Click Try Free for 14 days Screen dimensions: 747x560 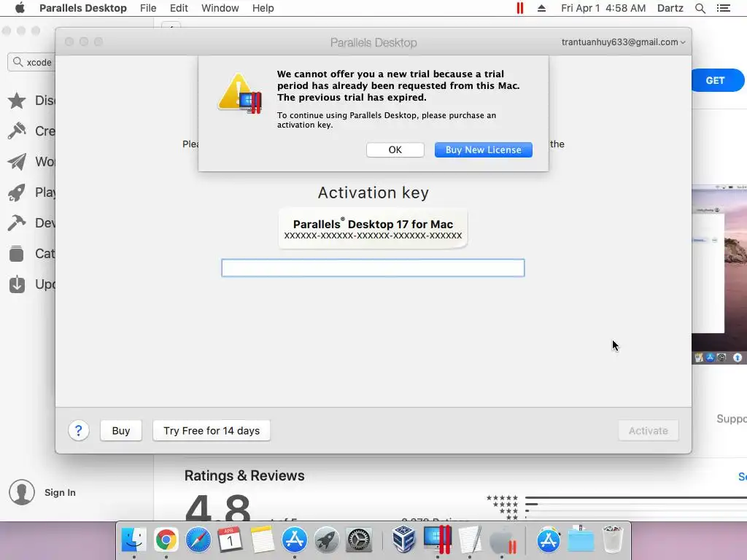point(212,430)
